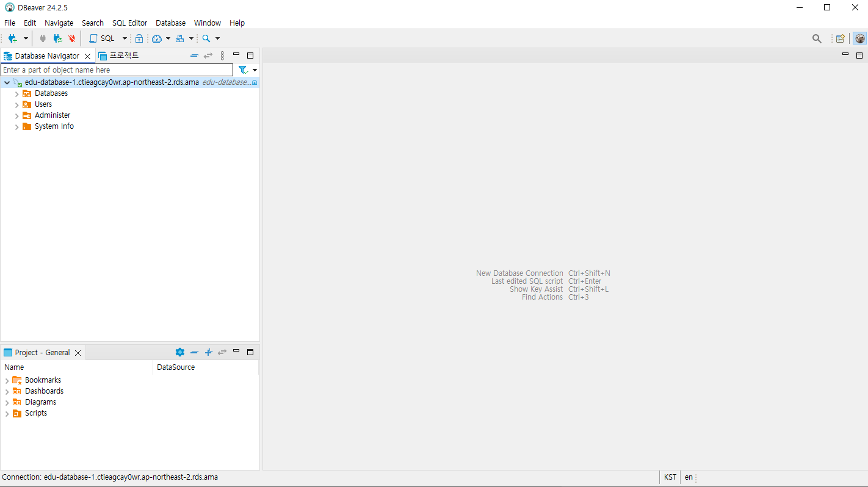Click the grey Connect plug icon
This screenshot has width=868, height=487.
pyautogui.click(x=43, y=38)
